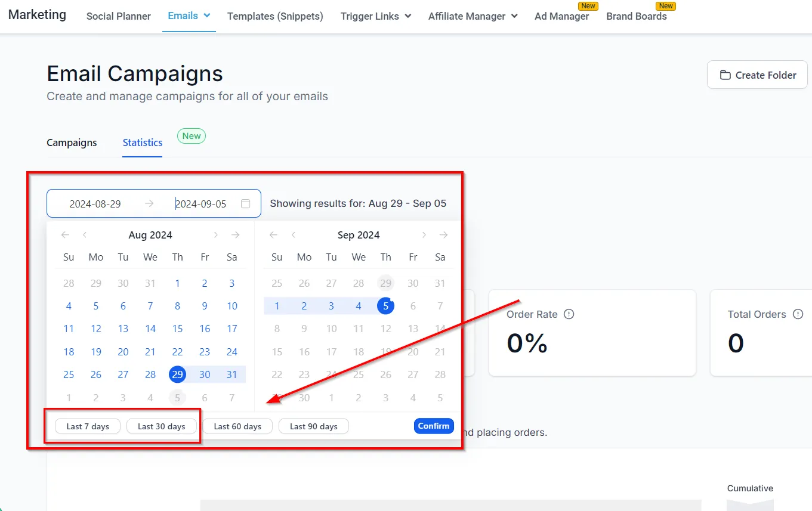This screenshot has width=812, height=511.
Task: Click the start date field 2024-08-29
Action: click(x=95, y=204)
